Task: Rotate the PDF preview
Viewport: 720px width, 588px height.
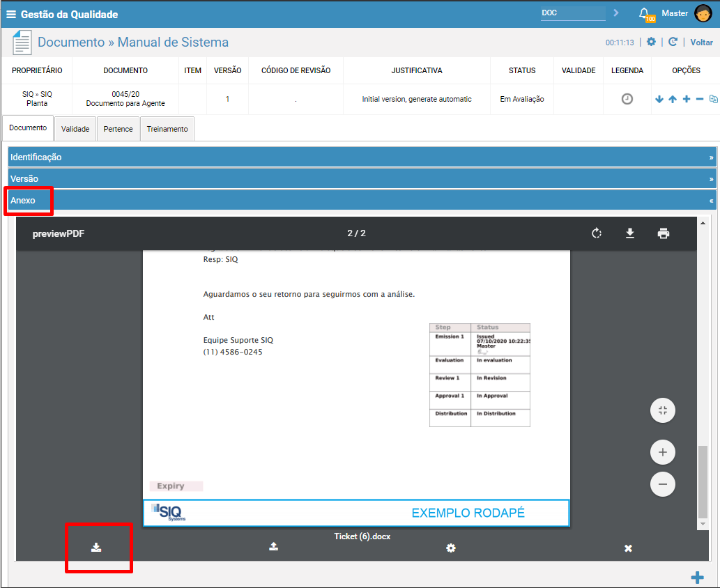Action: [597, 233]
